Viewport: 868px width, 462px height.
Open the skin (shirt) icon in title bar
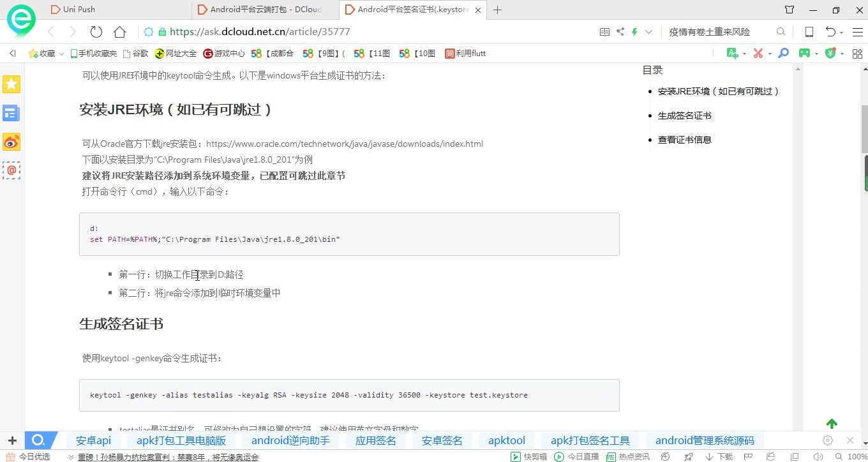pyautogui.click(x=789, y=10)
